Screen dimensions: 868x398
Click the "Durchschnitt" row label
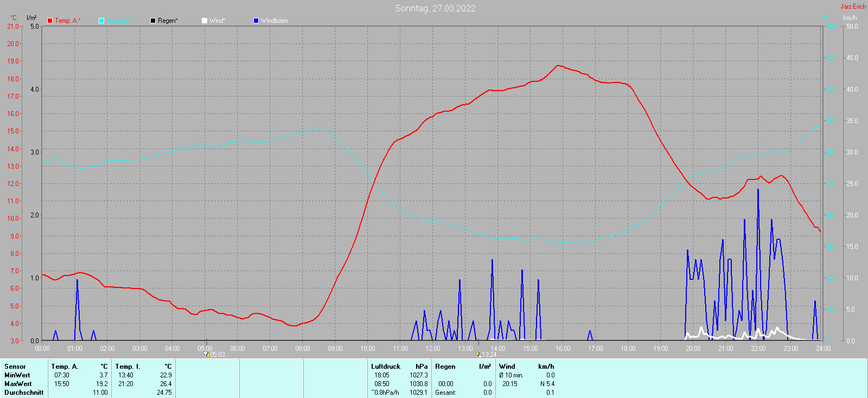tap(24, 393)
